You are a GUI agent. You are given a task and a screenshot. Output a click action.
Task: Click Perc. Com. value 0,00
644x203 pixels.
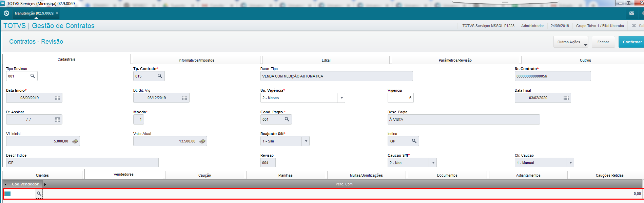(x=637, y=194)
